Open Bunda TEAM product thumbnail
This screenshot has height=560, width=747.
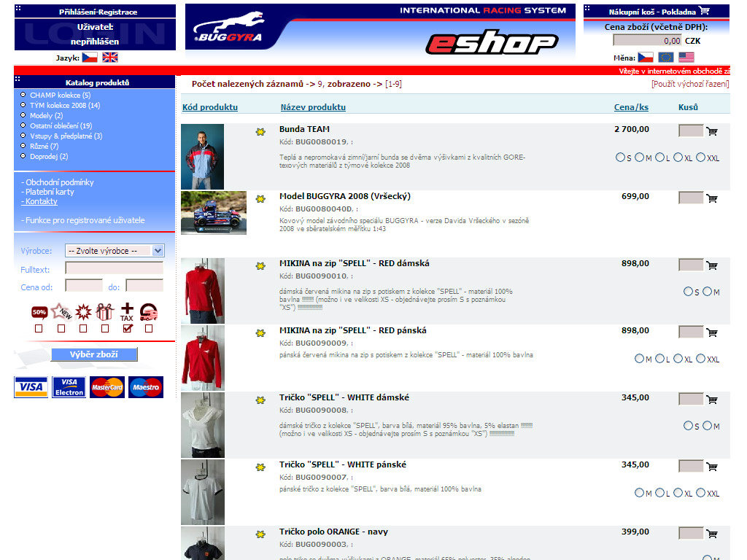pyautogui.click(x=203, y=157)
